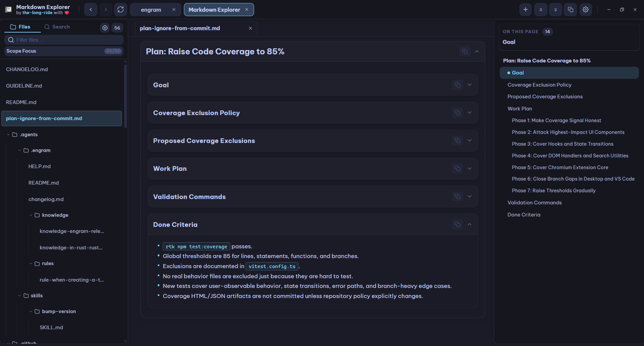
Task: Collapse the bump-version folder
Action: tap(31, 311)
